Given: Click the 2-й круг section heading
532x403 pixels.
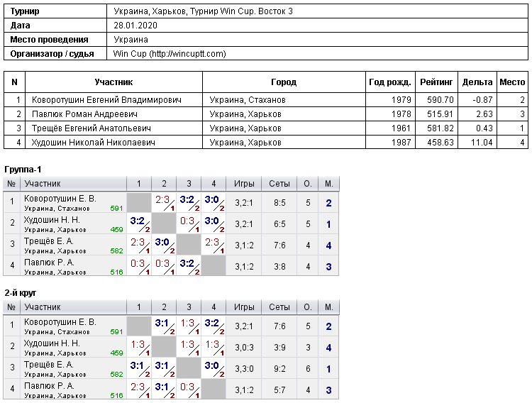Looking at the screenshot, I should pyautogui.click(x=21, y=292).
